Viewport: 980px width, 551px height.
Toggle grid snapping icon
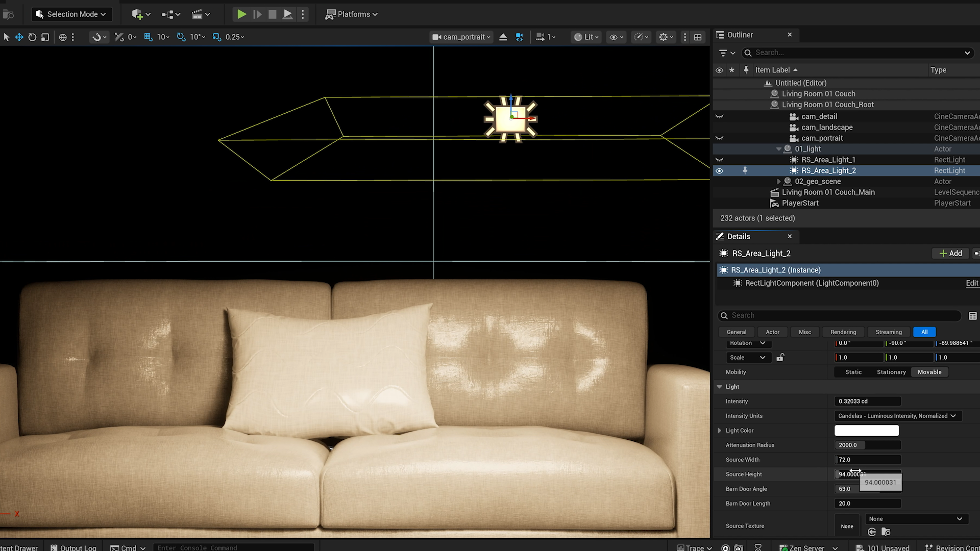[149, 37]
